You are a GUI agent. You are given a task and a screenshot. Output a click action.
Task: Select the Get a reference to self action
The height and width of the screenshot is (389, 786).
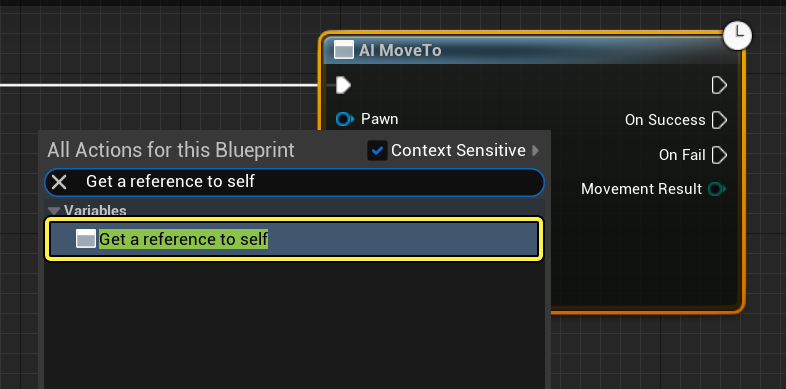pos(294,239)
